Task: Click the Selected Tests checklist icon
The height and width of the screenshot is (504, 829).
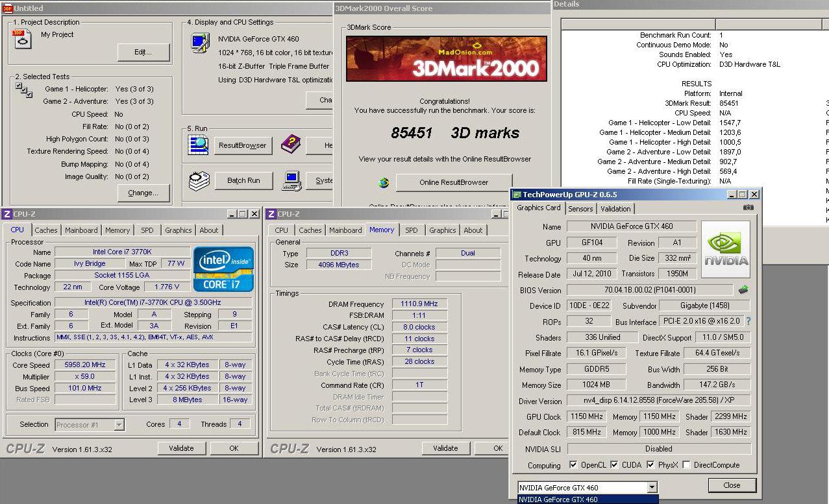Action: (23, 90)
